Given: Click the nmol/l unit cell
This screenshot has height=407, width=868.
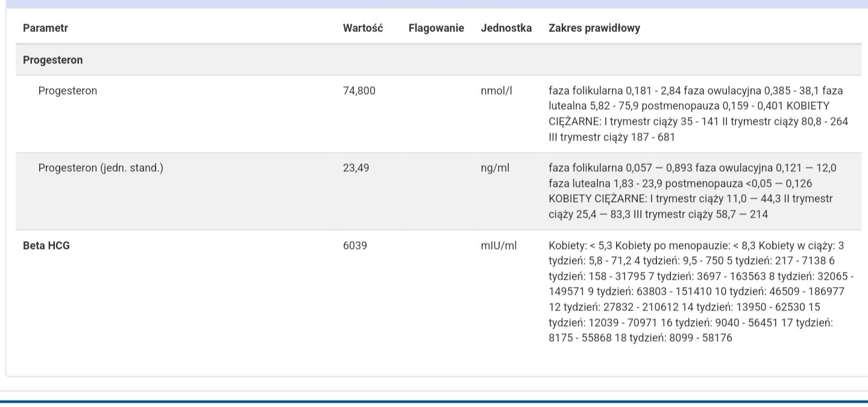Looking at the screenshot, I should tap(496, 91).
